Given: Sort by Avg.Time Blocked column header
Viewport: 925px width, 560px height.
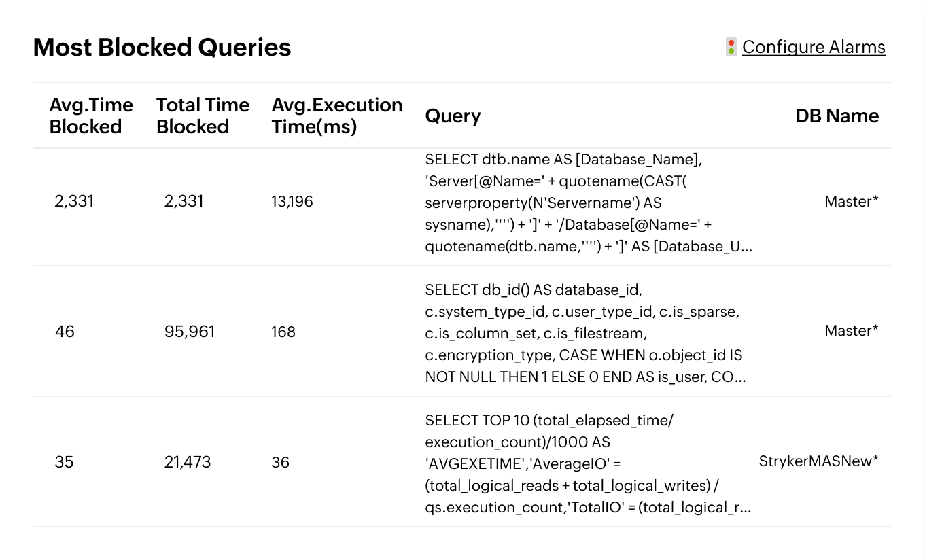Looking at the screenshot, I should pyautogui.click(x=91, y=116).
